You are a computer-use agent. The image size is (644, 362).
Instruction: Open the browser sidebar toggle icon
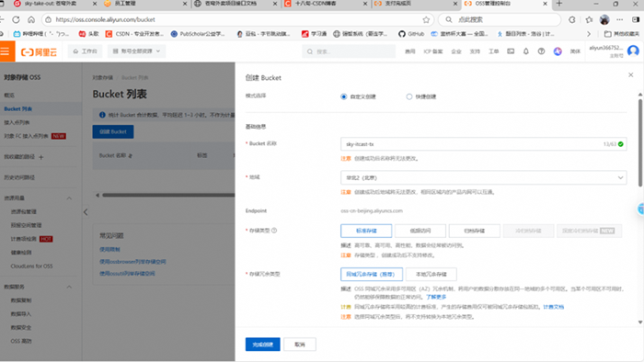636,19
